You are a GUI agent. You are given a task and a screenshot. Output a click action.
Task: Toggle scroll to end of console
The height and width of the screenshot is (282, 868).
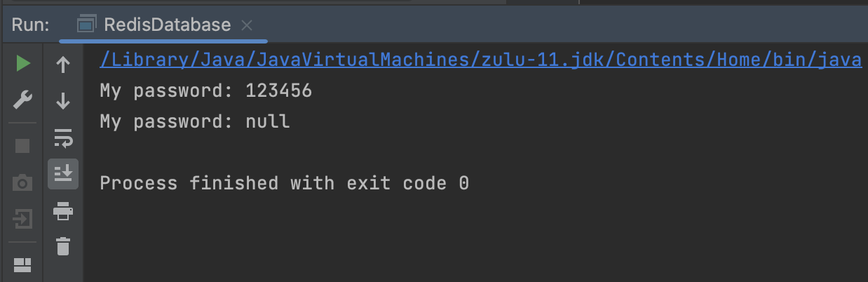[x=63, y=173]
